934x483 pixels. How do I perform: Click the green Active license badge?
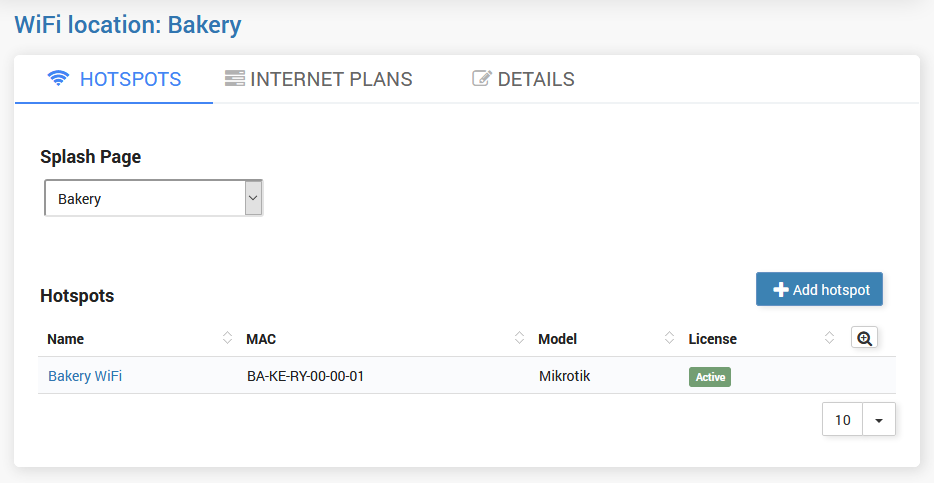coord(710,377)
